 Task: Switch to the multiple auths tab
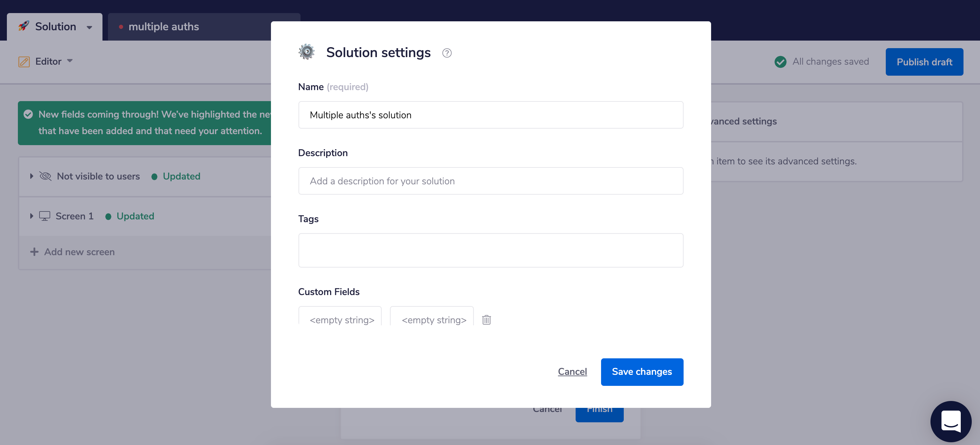point(164,26)
